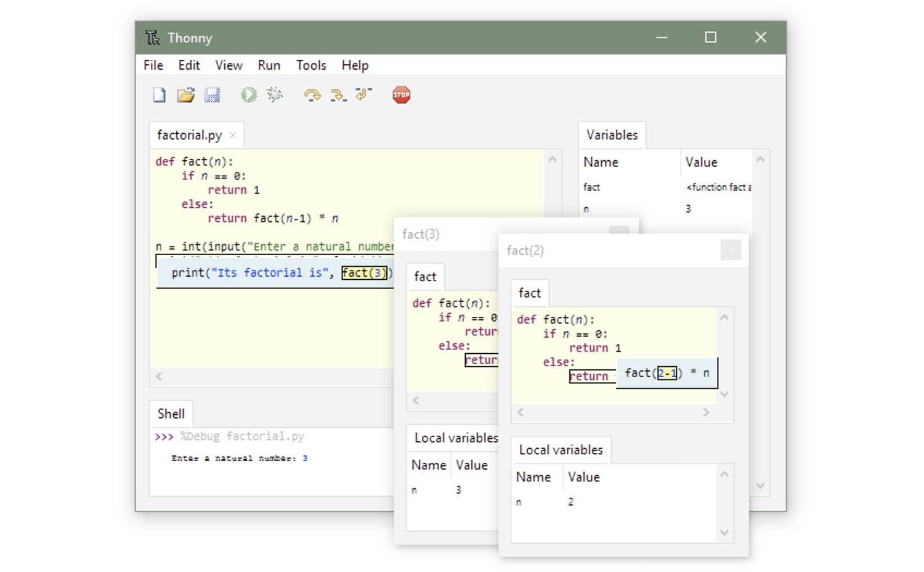Viewport: 924px width, 572px height.
Task: Select the factorial.py editor tab
Action: (189, 135)
